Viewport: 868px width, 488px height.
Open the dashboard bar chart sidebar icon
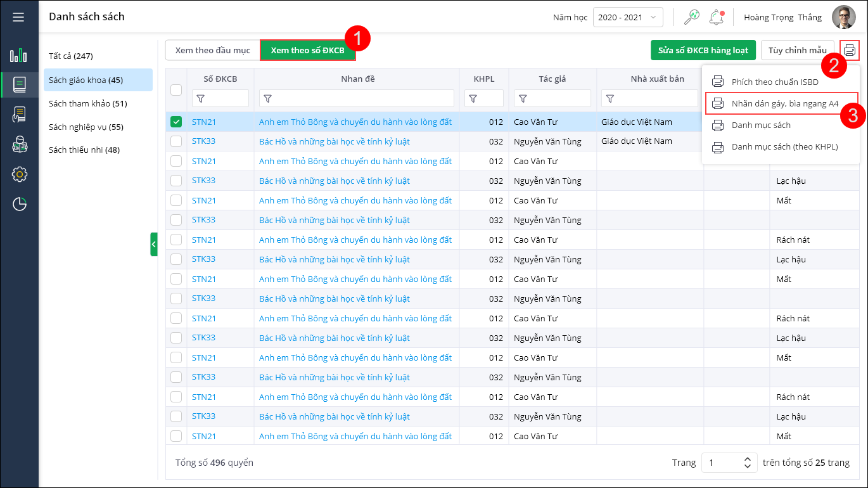click(x=18, y=56)
